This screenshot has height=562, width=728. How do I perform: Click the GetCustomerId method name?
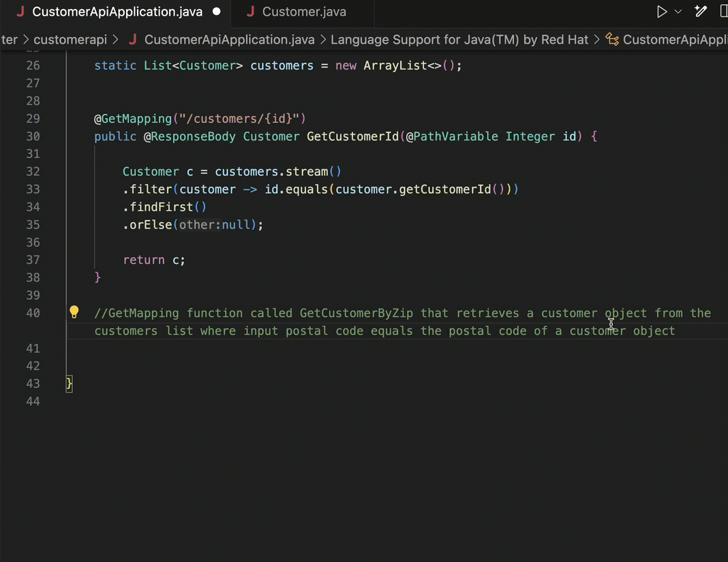[352, 136]
